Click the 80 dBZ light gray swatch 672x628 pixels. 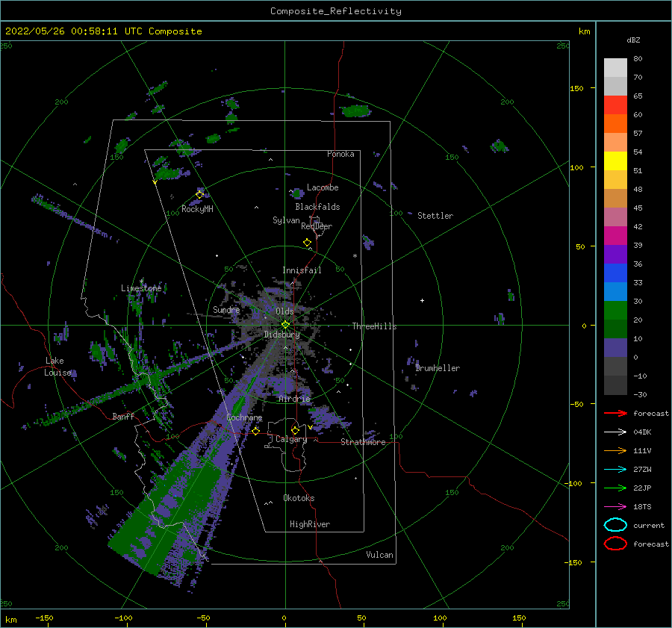tap(615, 67)
